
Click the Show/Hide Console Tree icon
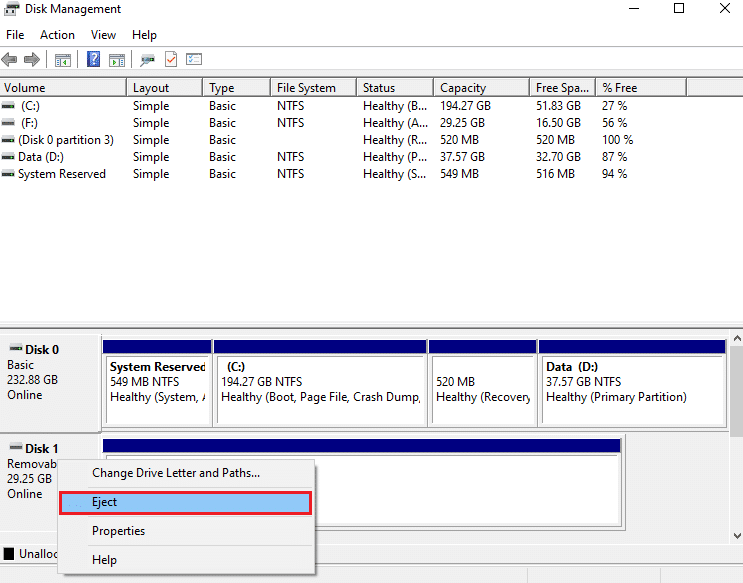coord(63,60)
